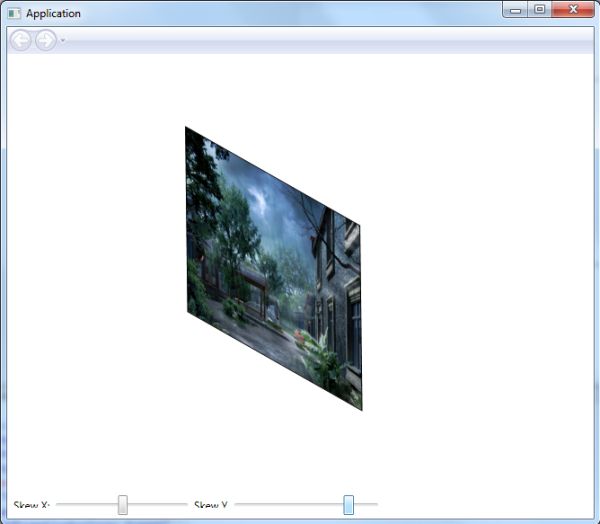This screenshot has width=600, height=524.
Task: Click the forward navigation arrow
Action: (x=46, y=40)
